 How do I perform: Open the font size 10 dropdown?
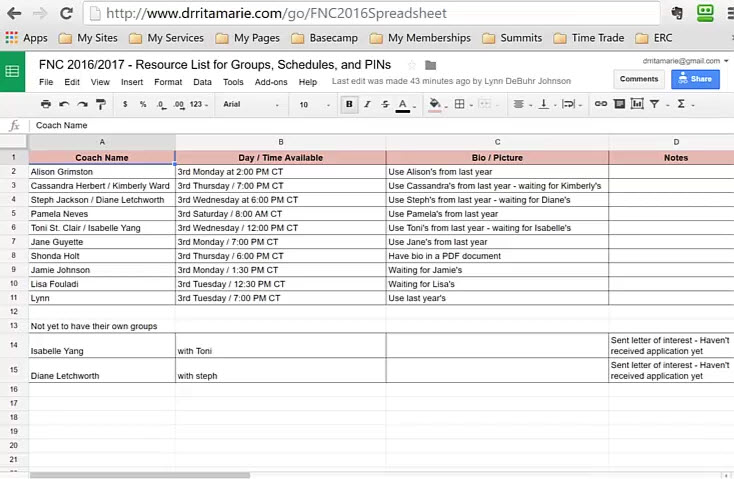click(x=313, y=104)
